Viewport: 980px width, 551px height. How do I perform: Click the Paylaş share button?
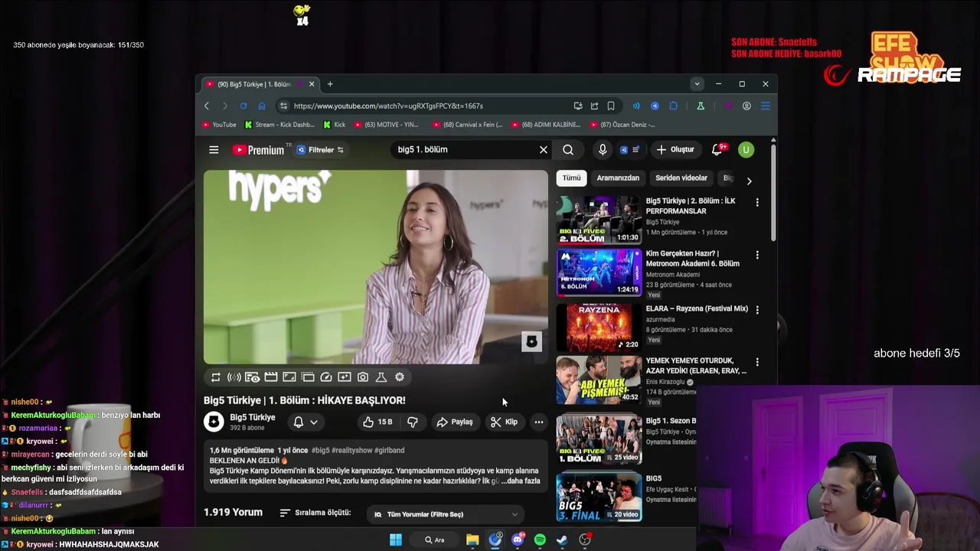(x=455, y=422)
